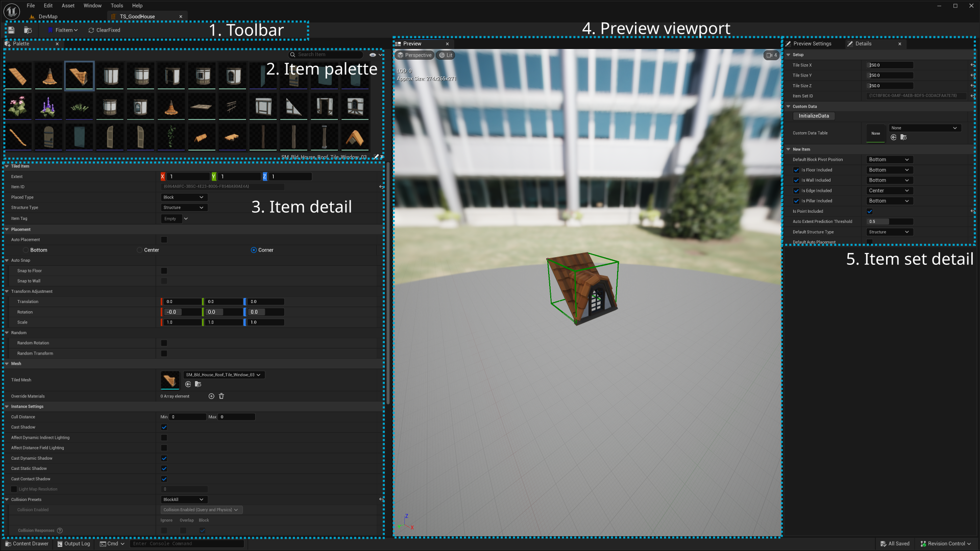This screenshot has width=980, height=551.
Task: Click the Search Item field in palette
Action: 325,55
